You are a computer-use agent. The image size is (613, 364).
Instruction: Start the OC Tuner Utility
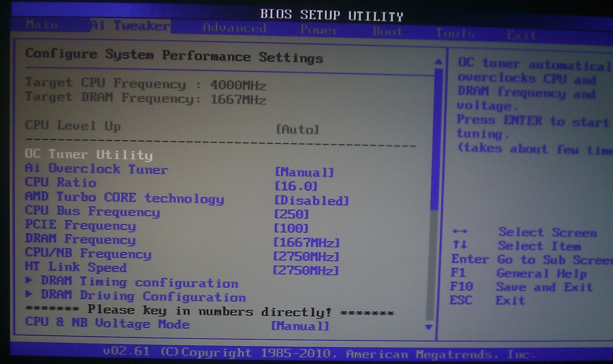click(89, 154)
